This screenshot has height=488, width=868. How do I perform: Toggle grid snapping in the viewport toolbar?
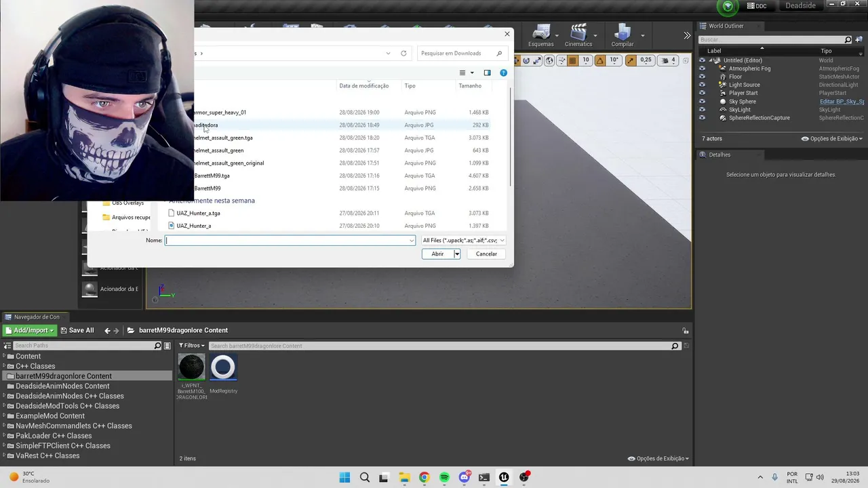pyautogui.click(x=572, y=60)
